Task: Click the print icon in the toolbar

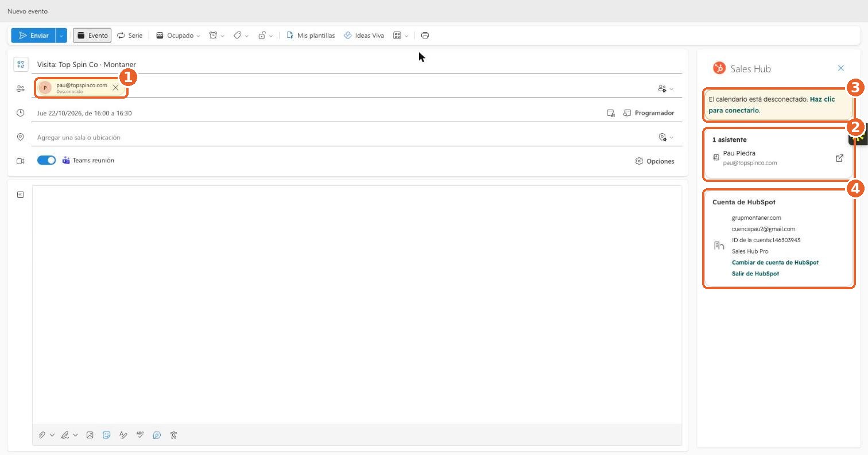Action: pyautogui.click(x=425, y=36)
